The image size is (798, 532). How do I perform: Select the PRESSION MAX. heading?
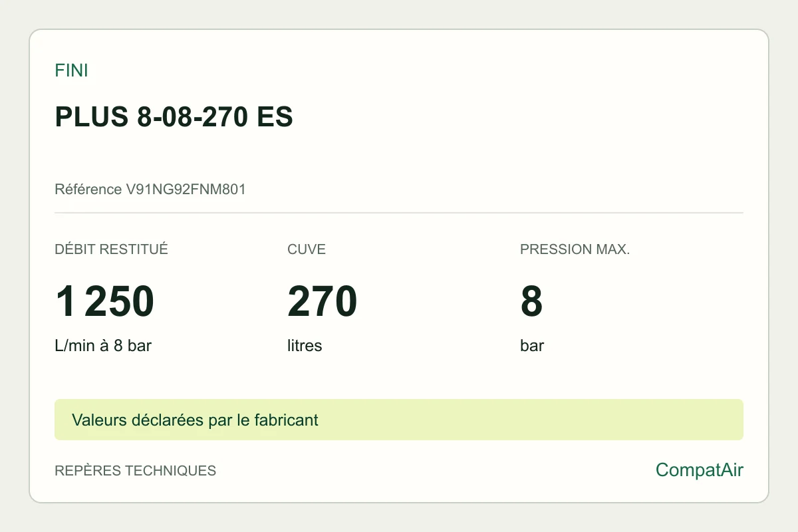click(x=575, y=249)
